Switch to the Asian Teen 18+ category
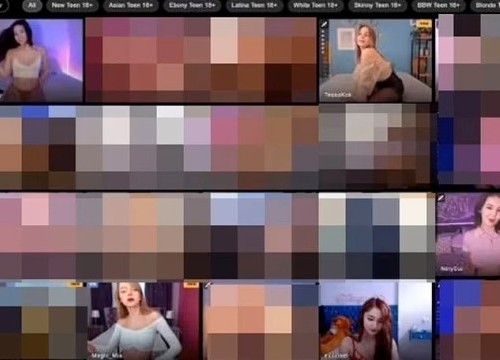This screenshot has width=500, height=360. click(x=131, y=5)
